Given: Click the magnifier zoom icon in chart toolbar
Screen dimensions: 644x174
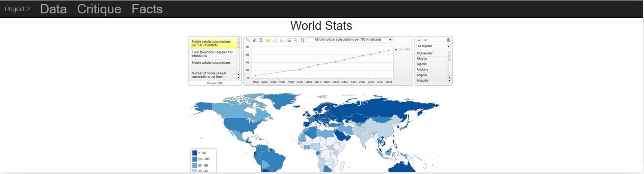Looking at the screenshot, I should point(295,40).
